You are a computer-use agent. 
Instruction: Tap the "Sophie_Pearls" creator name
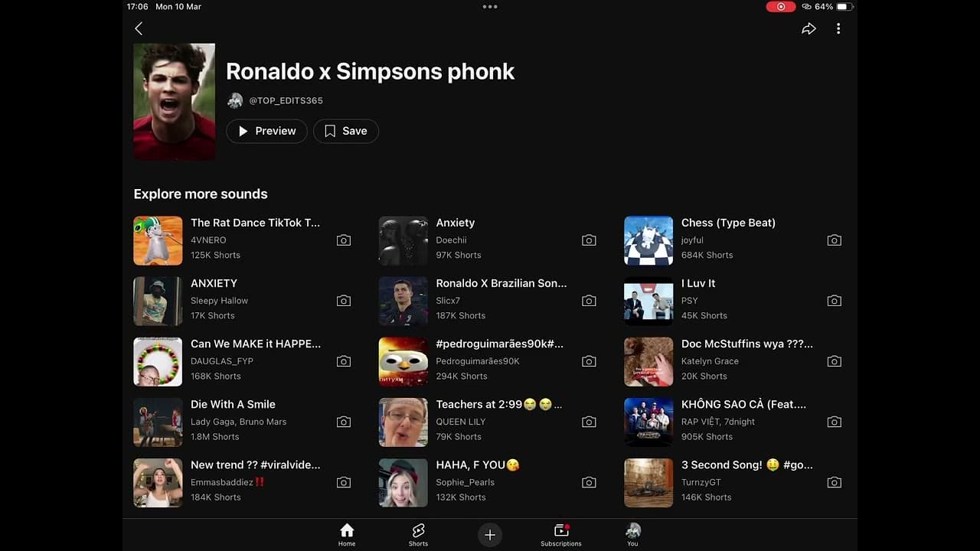pyautogui.click(x=465, y=482)
